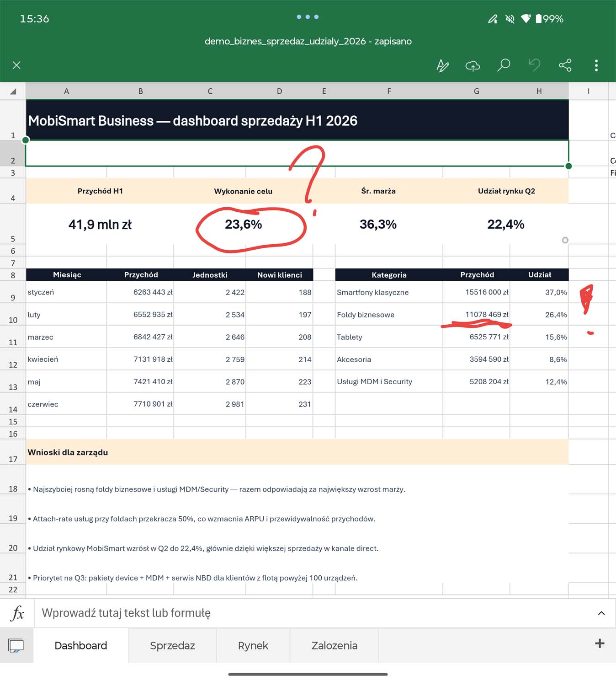Select row 17 header

13,452
